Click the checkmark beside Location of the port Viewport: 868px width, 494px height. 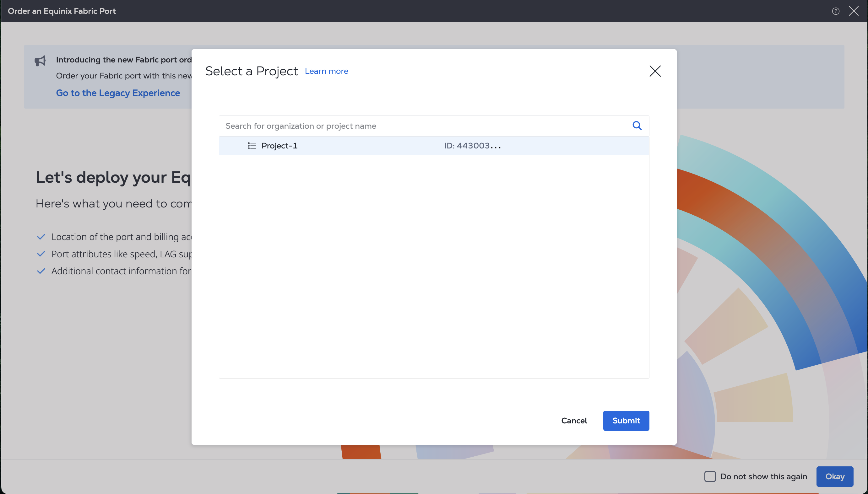41,237
